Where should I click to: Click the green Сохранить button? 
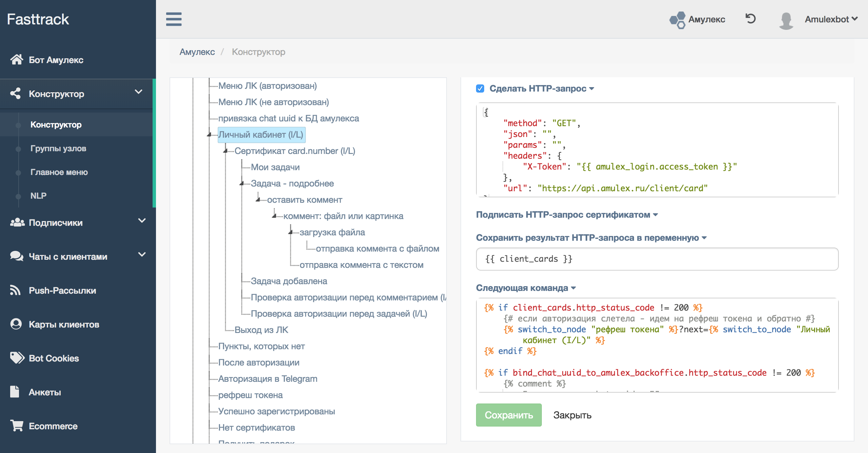508,415
